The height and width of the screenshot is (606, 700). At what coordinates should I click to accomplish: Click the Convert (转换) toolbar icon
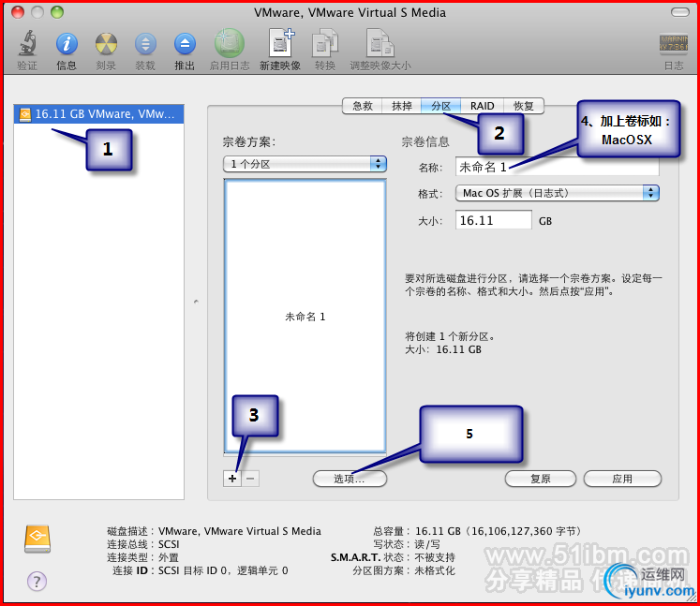point(324,43)
